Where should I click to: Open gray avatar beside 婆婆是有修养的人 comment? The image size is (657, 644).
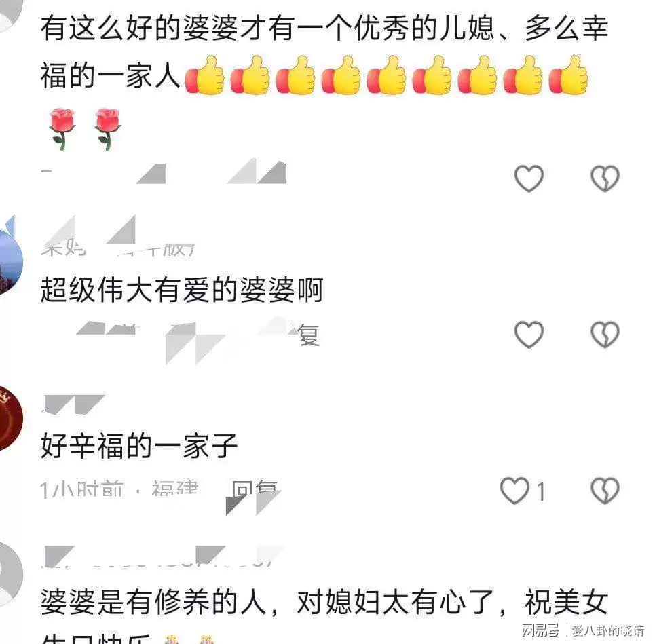point(11,574)
